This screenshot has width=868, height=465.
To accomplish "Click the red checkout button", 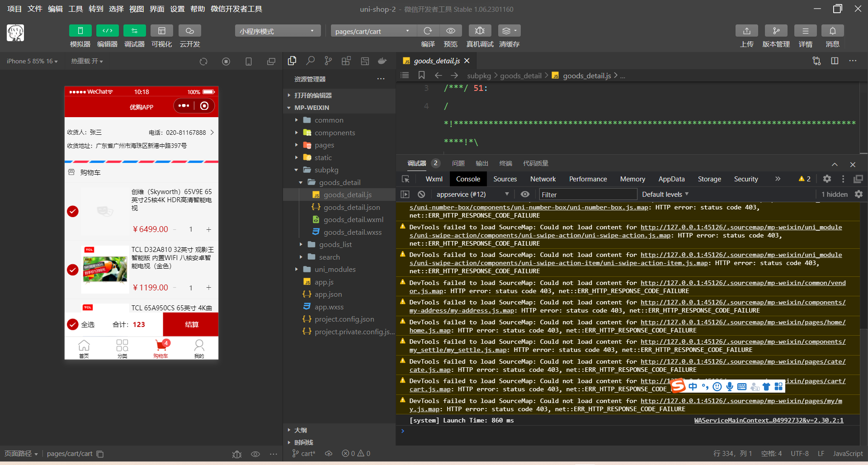I will coord(191,324).
